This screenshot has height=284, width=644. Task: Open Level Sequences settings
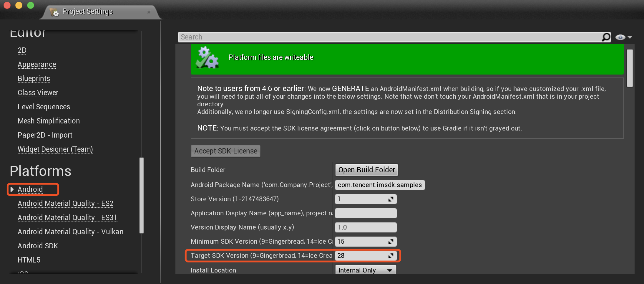[x=44, y=107]
